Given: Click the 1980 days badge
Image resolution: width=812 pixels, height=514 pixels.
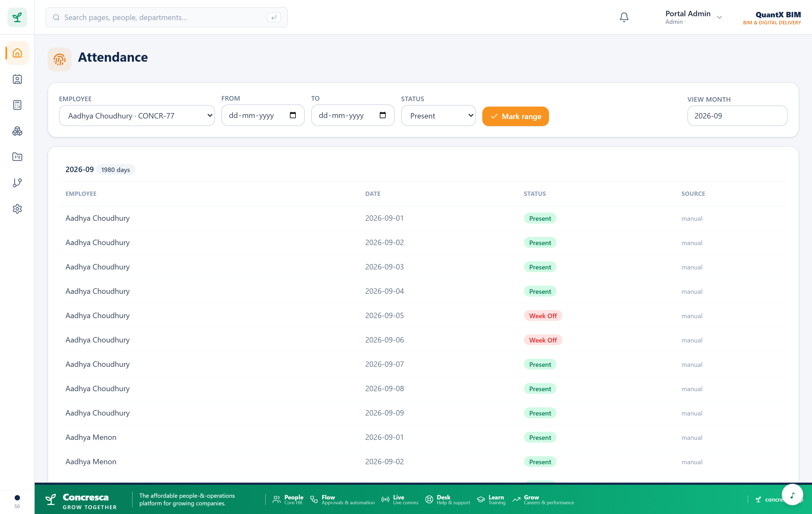Looking at the screenshot, I should 115,170.
